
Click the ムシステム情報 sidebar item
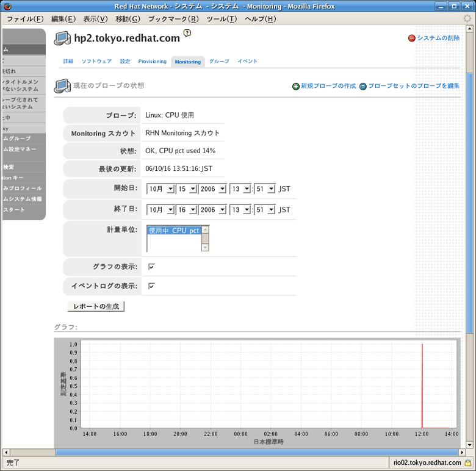(x=24, y=199)
